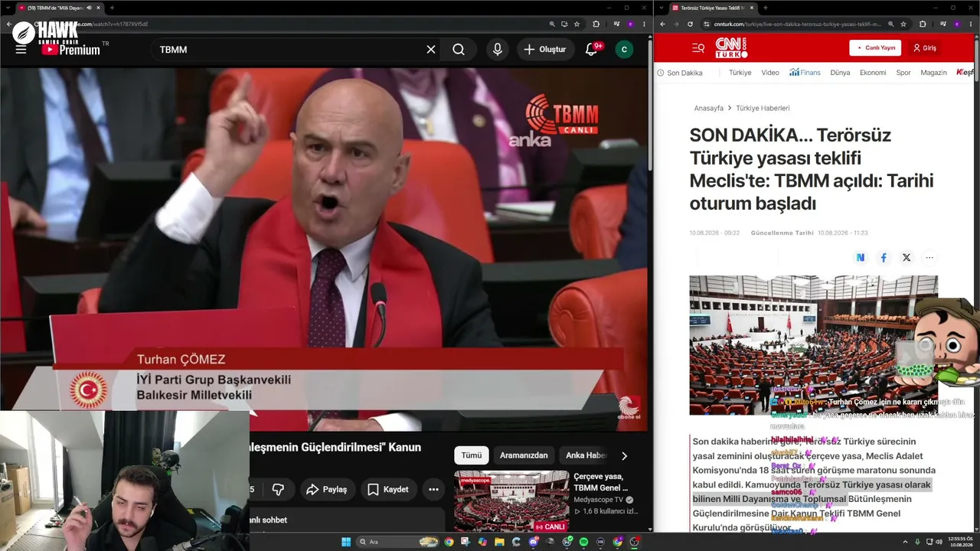Image resolution: width=980 pixels, height=551 pixels.
Task: Open the Spor category
Action: (x=903, y=73)
